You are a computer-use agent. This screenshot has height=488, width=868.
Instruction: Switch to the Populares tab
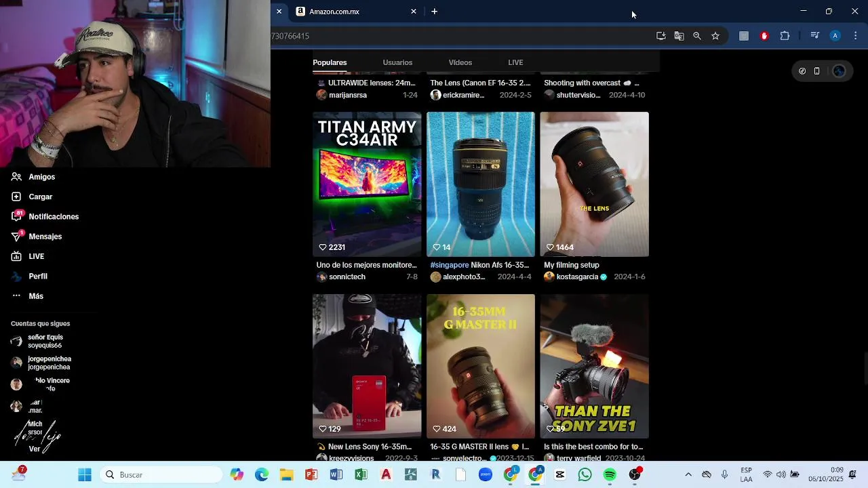[x=330, y=62]
